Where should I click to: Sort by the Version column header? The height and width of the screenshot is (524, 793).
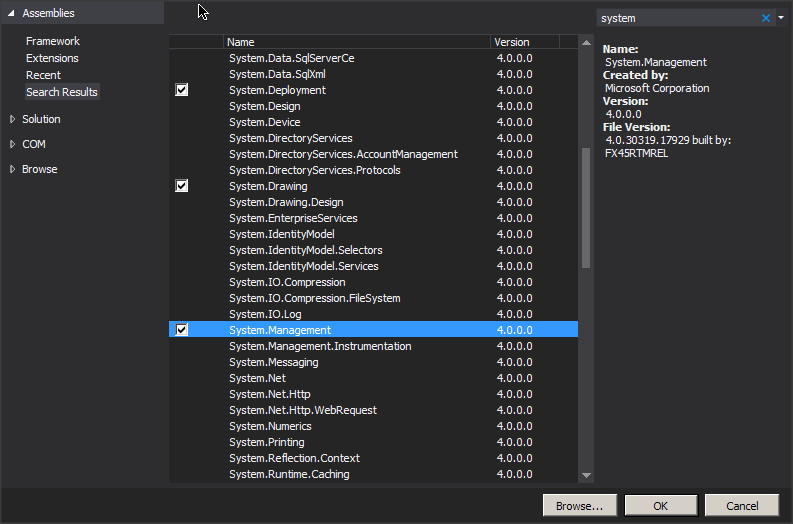(525, 42)
